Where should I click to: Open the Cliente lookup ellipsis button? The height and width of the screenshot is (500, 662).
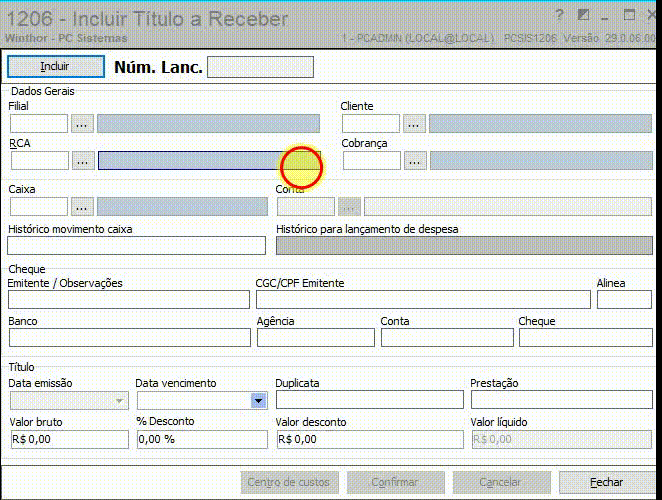point(414,124)
